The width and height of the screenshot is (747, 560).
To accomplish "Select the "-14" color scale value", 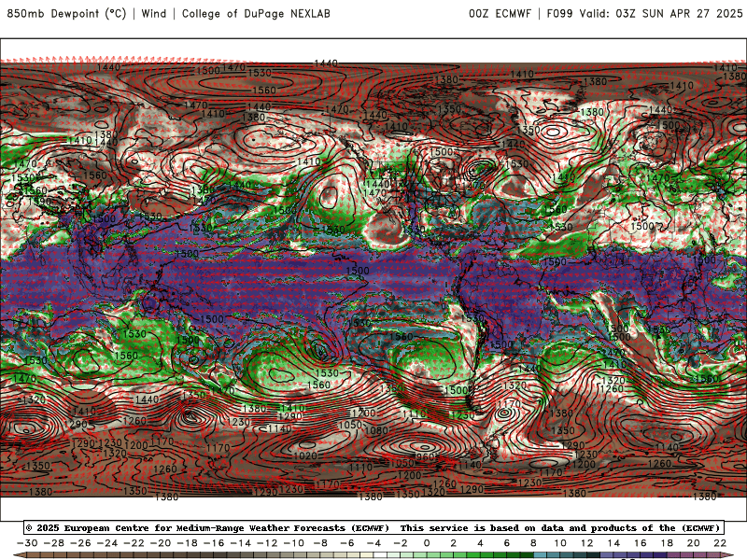I will pos(241,543).
